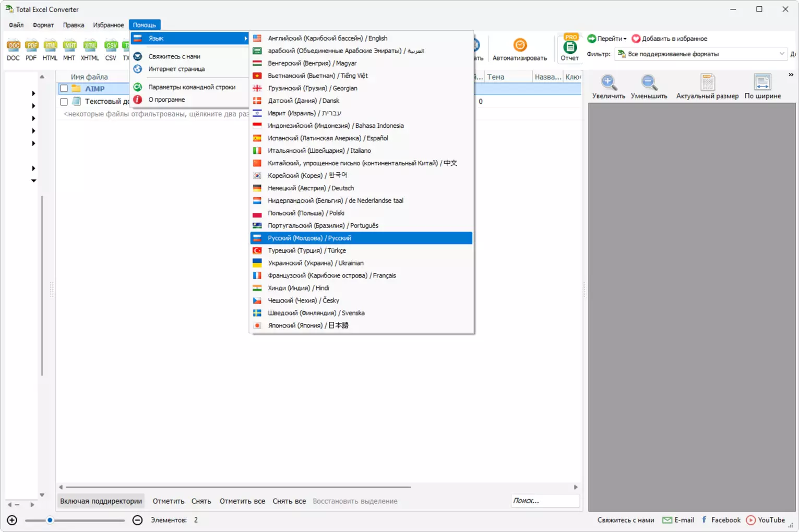Expand the first folder tree arrow
The width and height of the screenshot is (799, 532).
click(33, 93)
